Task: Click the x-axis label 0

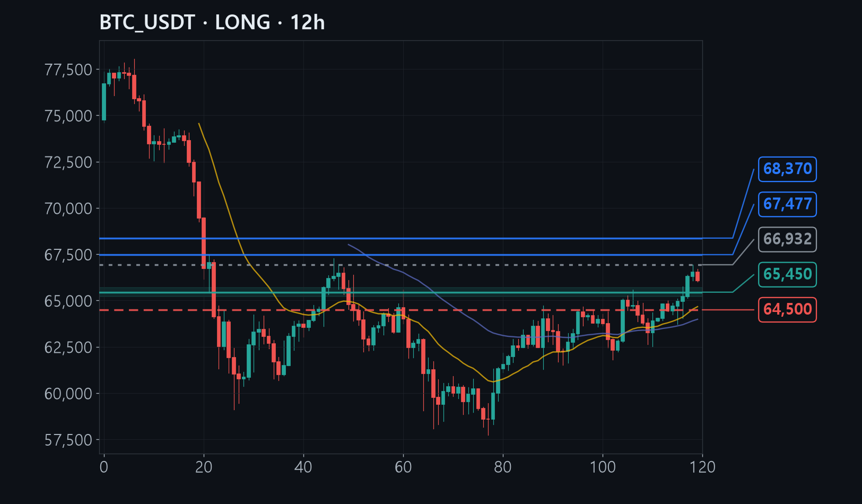Action: click(104, 467)
